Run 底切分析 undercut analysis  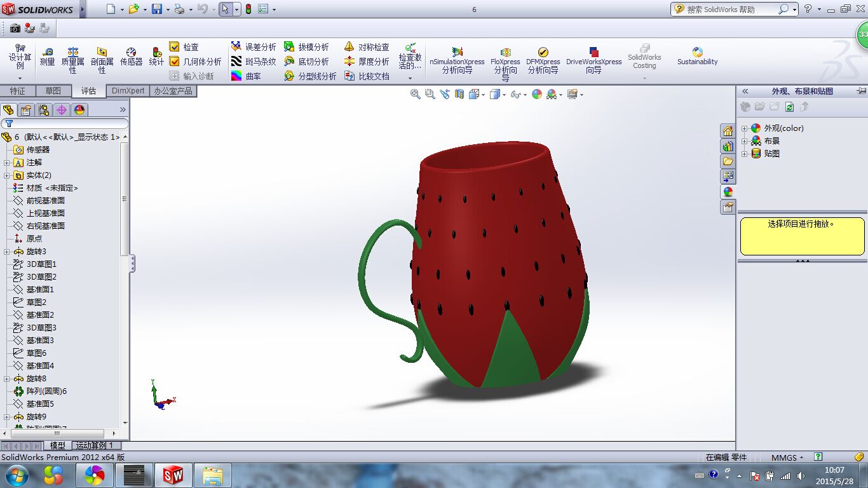[306, 62]
